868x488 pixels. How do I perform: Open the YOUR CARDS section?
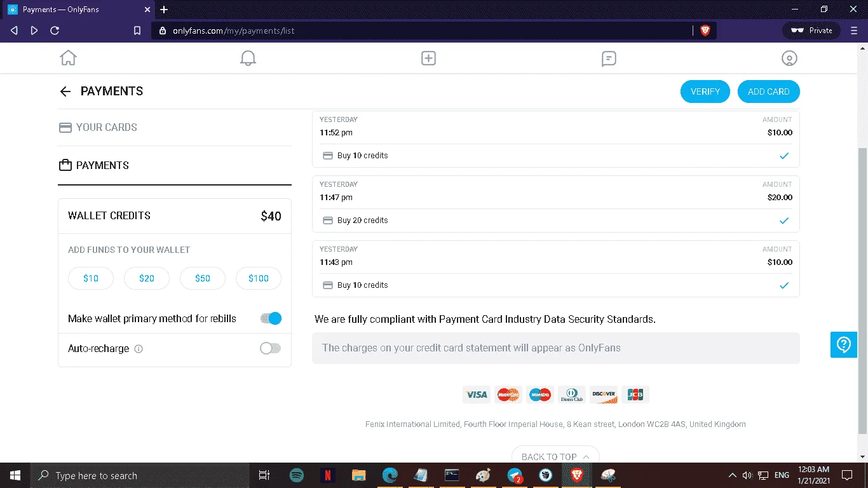[x=175, y=127]
